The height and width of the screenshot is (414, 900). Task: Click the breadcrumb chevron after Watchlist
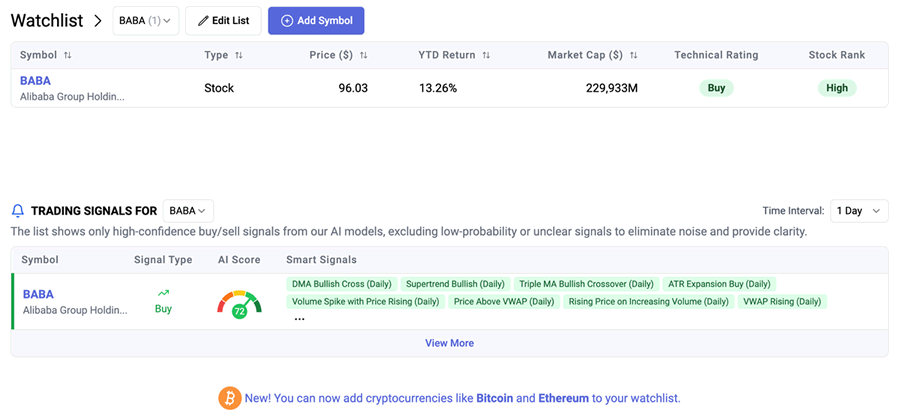point(97,20)
